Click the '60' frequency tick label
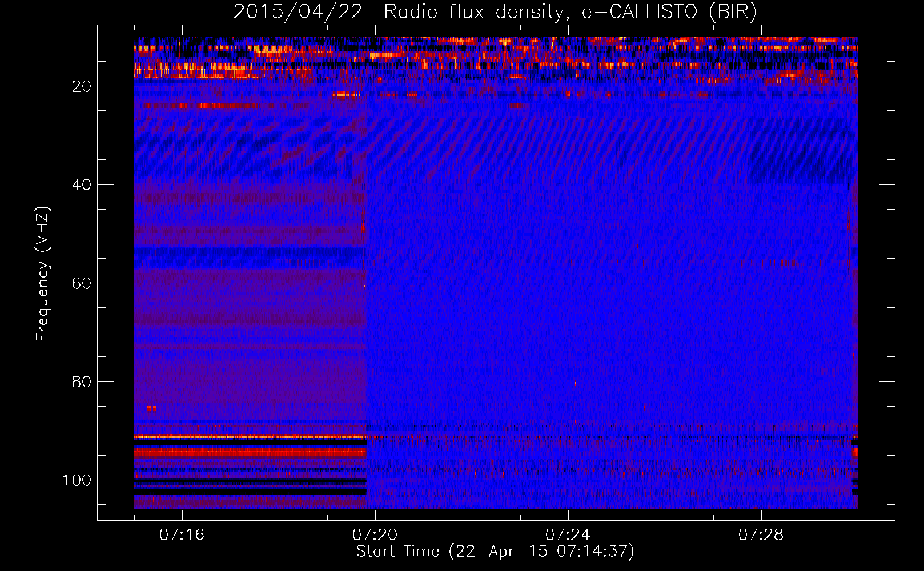 click(x=82, y=283)
